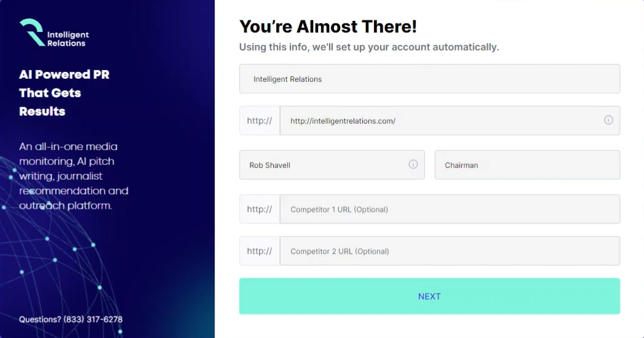644x338 pixels.
Task: Focus the website URL field intelligentrelations.com
Action: click(x=450, y=121)
